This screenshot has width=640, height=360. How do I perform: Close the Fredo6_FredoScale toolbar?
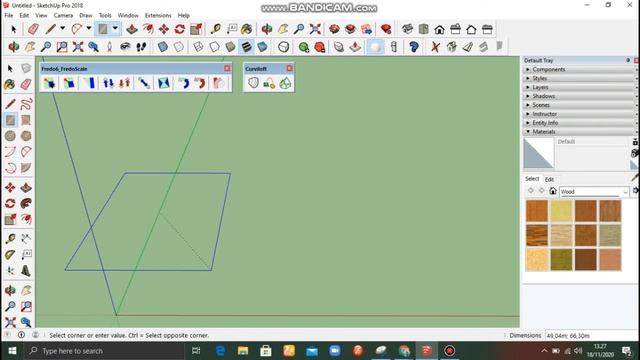coord(227,68)
